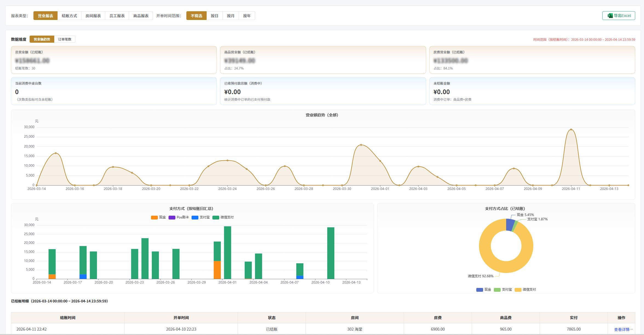Select 按日 time range filter
644x335 pixels.
pyautogui.click(x=214, y=16)
